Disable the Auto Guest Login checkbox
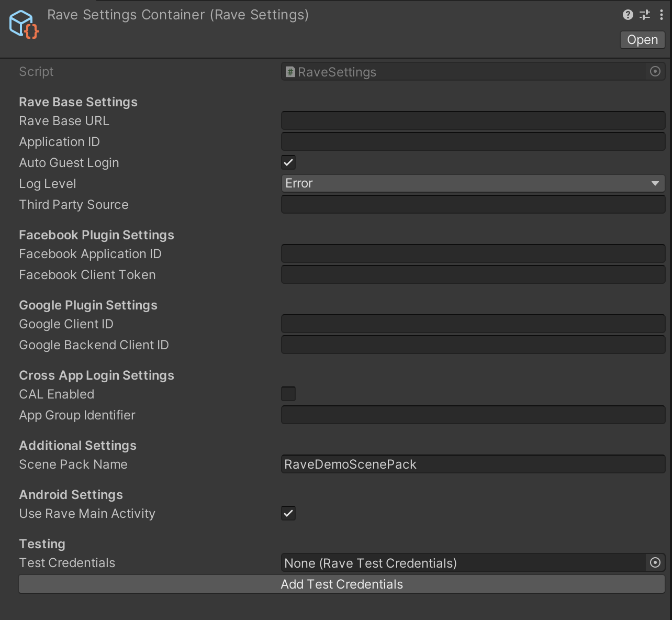 tap(288, 162)
